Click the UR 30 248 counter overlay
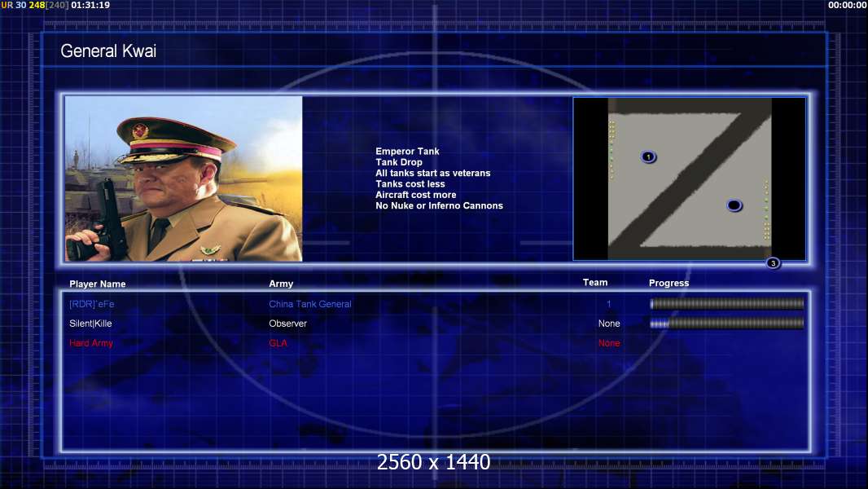Viewport: 868px width, 489px height. (x=35, y=5)
